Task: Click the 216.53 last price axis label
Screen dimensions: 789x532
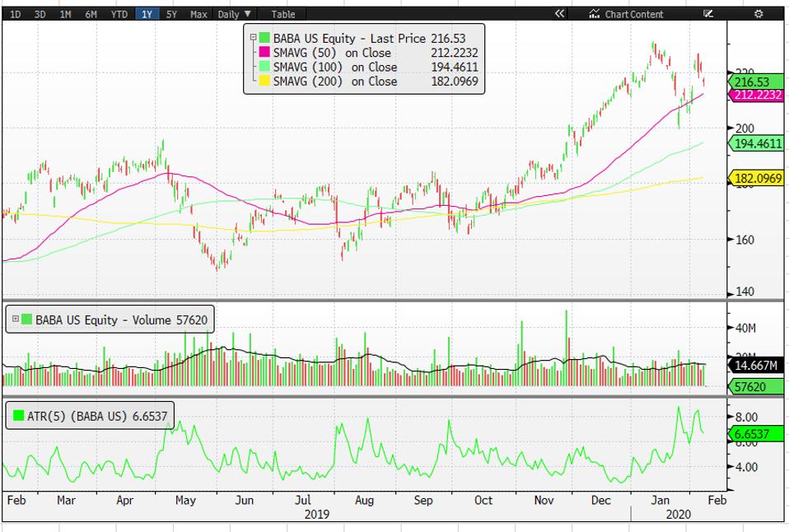Action: (x=756, y=82)
